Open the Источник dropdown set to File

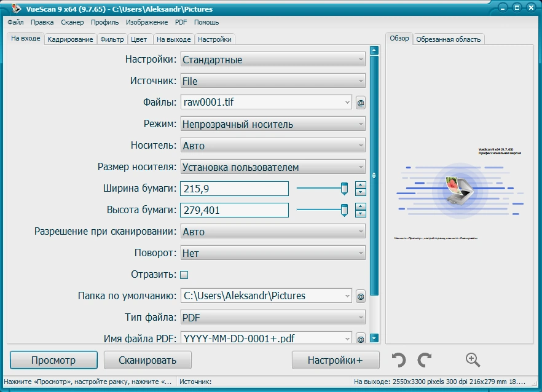coord(273,81)
